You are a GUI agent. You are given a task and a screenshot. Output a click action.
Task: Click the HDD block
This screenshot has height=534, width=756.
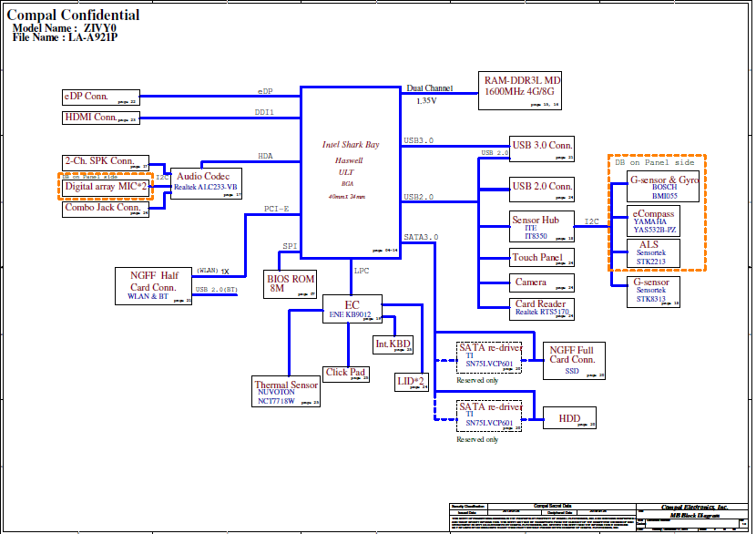coord(569,419)
